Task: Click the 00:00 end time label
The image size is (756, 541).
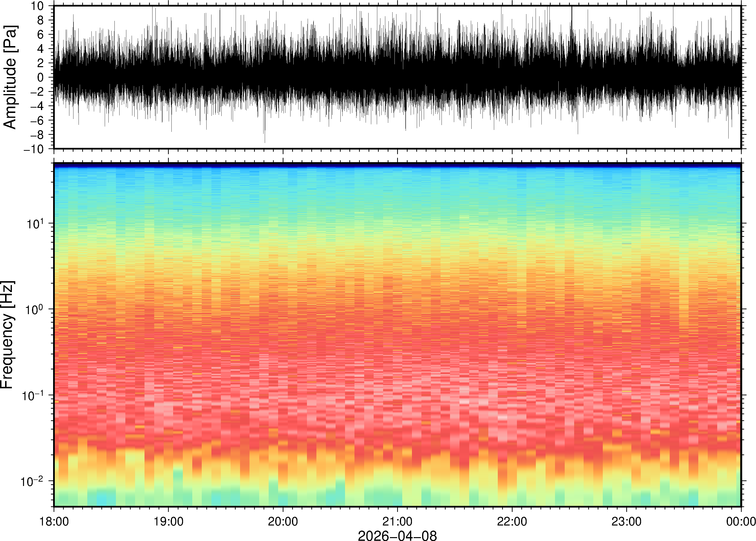Action: point(741,521)
